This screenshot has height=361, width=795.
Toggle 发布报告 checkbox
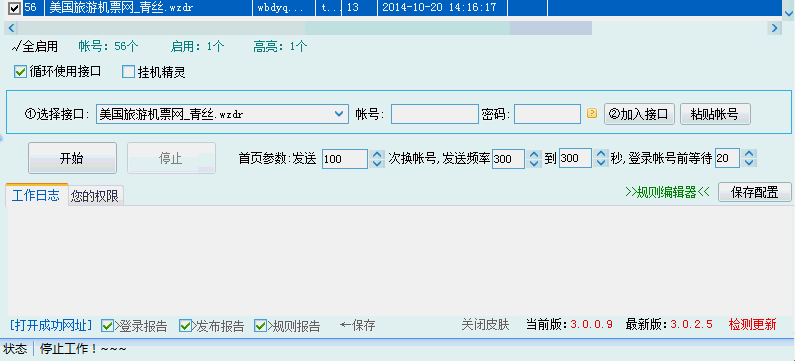(185, 326)
